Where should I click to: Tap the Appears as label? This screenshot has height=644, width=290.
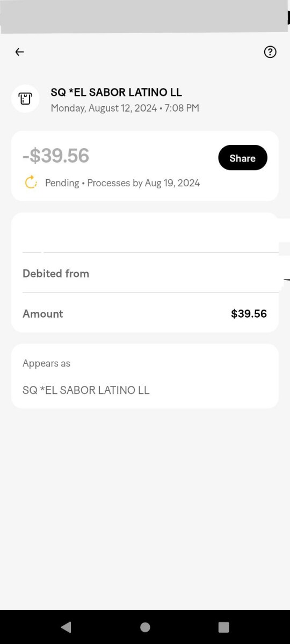(x=47, y=363)
